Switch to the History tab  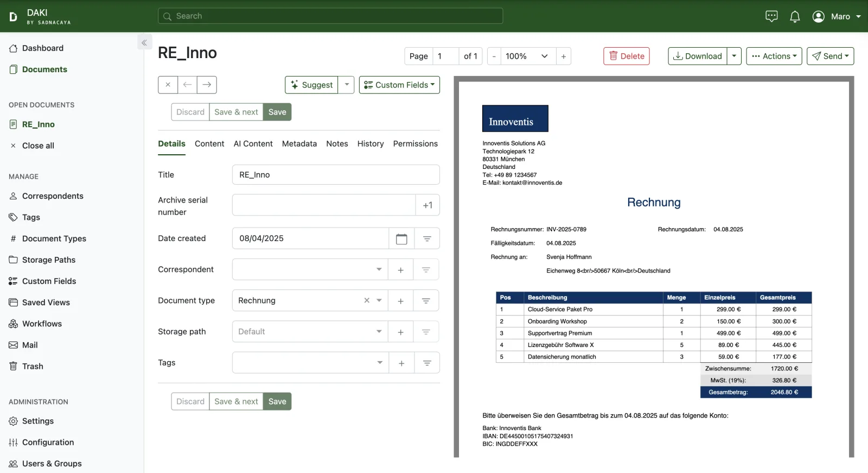tap(371, 143)
